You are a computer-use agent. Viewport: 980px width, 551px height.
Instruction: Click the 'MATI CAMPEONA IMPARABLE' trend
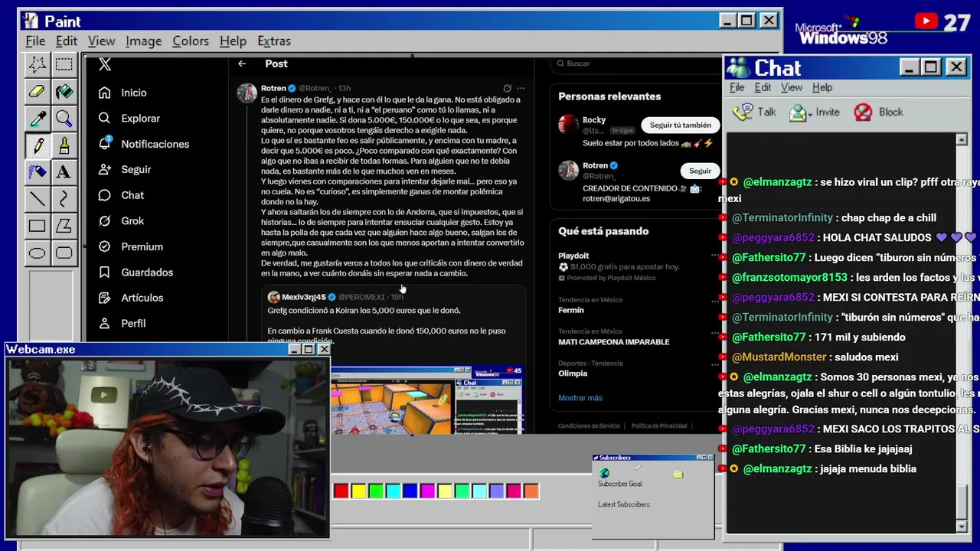click(x=613, y=342)
